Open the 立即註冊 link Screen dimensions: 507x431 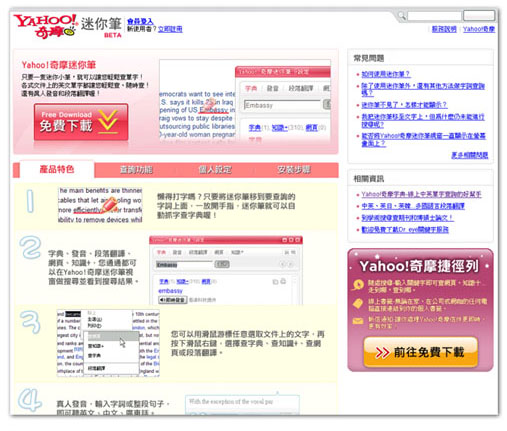170,29
